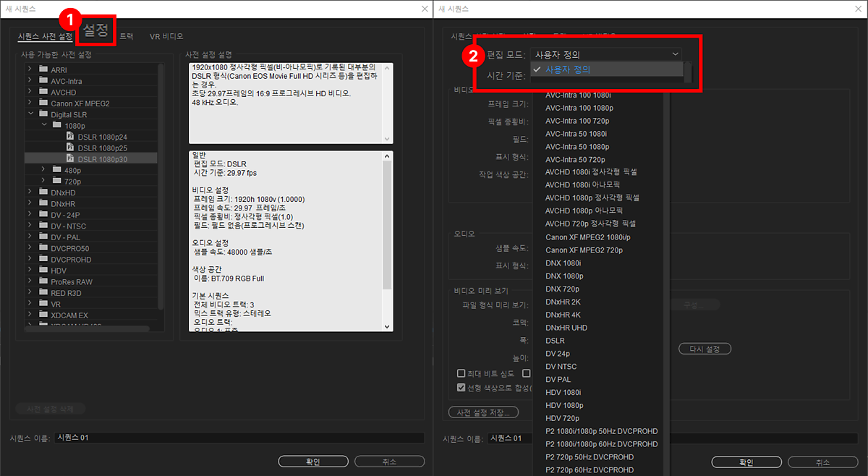Uncheck the 선형 색상으로 합성 checkbox
This screenshot has height=476, width=868.
461,388
